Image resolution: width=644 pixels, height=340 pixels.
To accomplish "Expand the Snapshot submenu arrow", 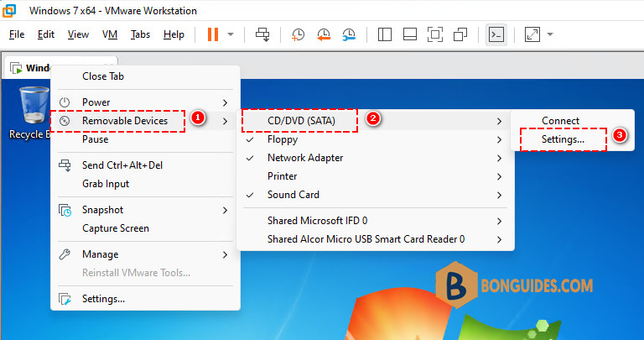I will pos(225,210).
